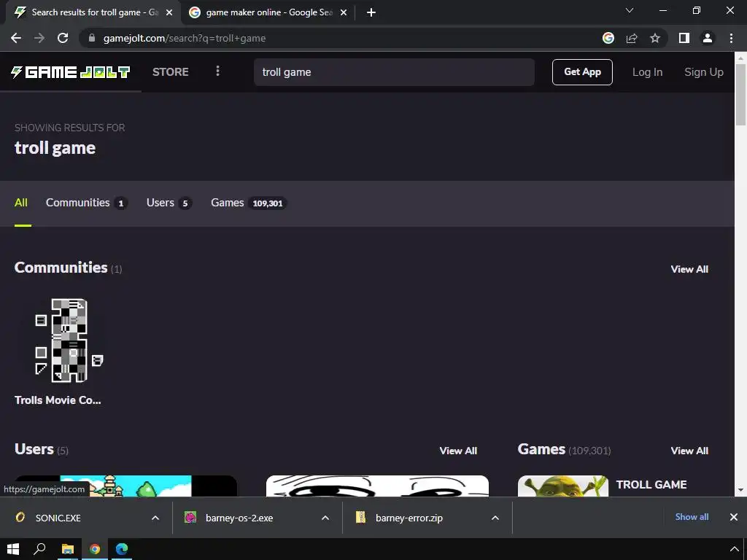
Task: Switch to the game maker online Google tab
Action: tap(268, 12)
